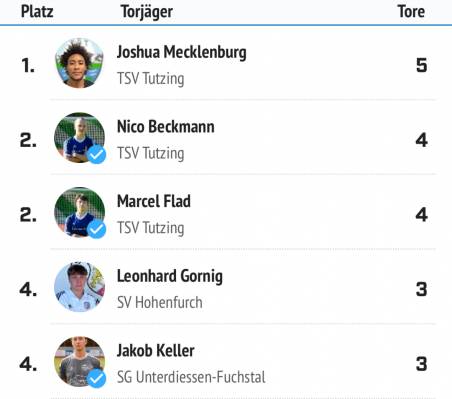452x399 pixels.
Task: Open Joshua Mecklenburg's profile photo
Action: [x=79, y=63]
